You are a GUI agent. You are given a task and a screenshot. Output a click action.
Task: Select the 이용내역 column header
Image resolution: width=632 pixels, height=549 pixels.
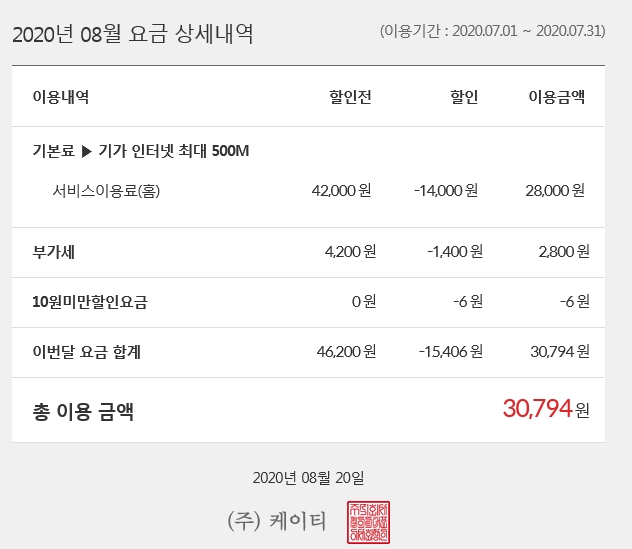(x=61, y=97)
